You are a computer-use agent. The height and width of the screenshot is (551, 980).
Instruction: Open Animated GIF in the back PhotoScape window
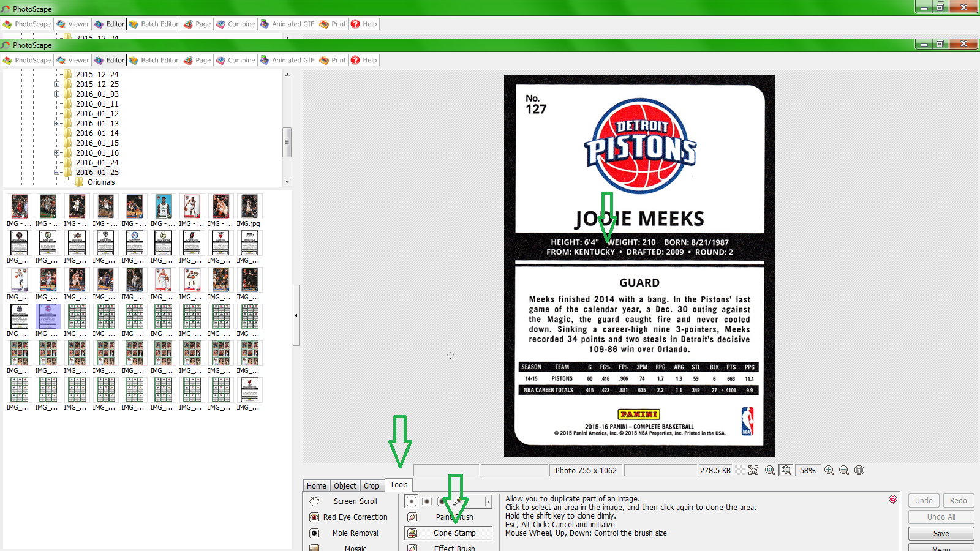coord(287,24)
